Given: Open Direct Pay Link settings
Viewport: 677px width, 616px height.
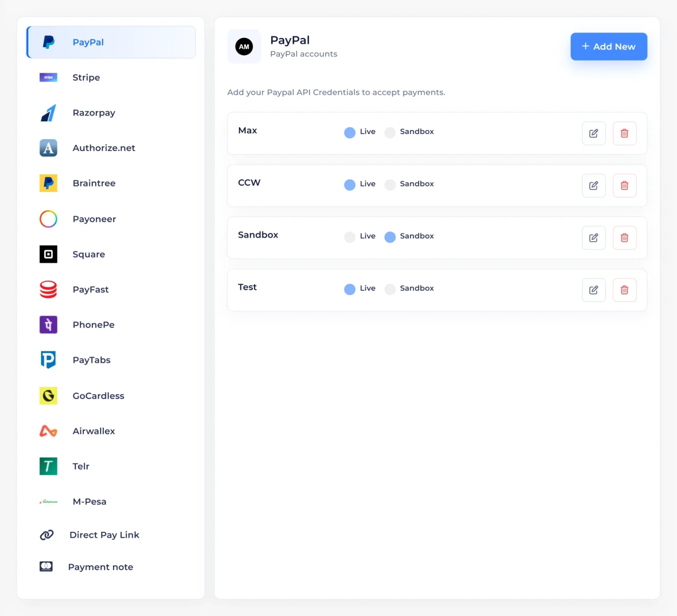Looking at the screenshot, I should (111, 535).
